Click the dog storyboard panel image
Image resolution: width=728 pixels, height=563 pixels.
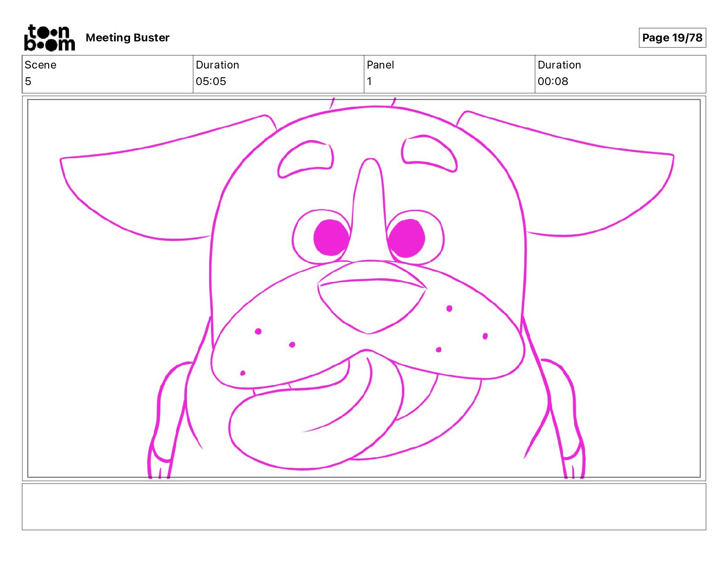click(x=364, y=288)
